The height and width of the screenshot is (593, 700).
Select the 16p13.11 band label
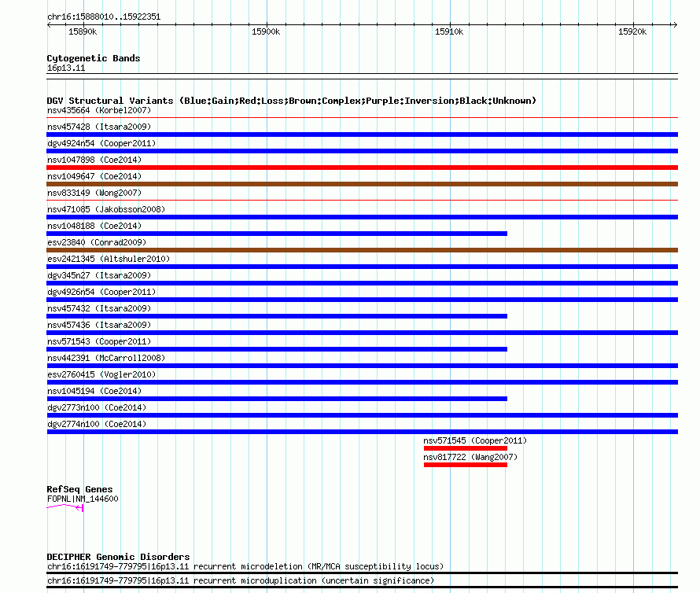(66, 68)
